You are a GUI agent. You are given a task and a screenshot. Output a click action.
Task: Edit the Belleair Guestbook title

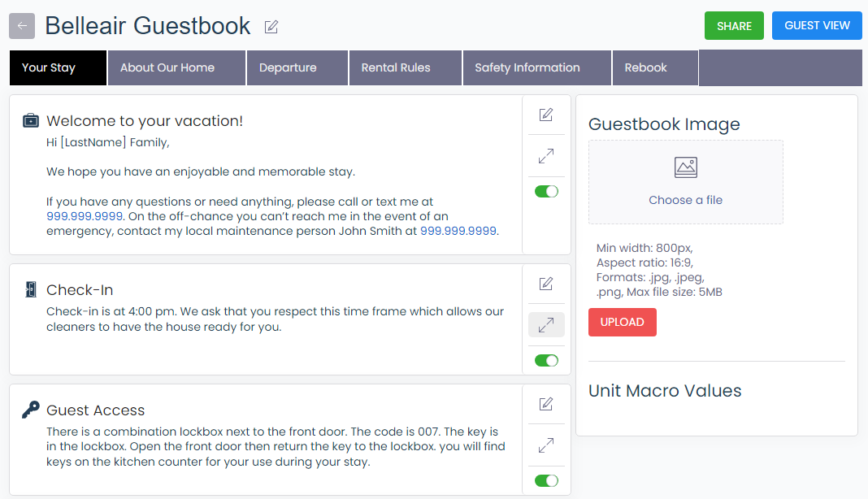pos(271,27)
